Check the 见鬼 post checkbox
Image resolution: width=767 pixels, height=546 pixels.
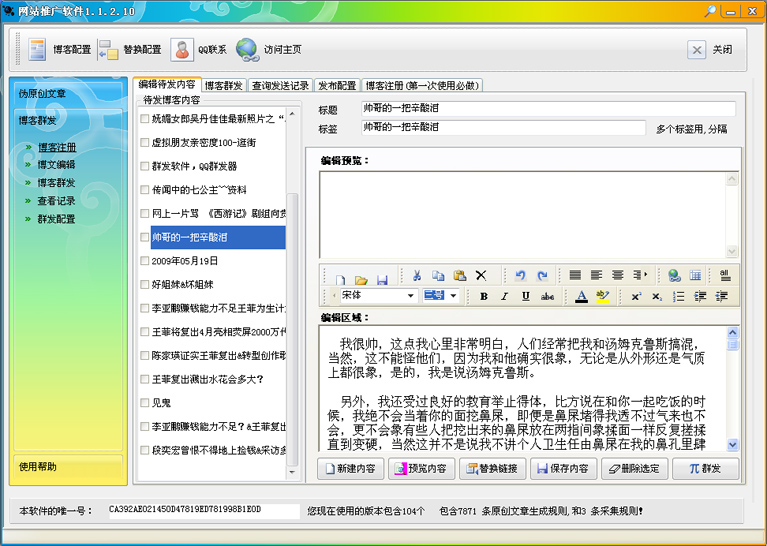point(145,403)
